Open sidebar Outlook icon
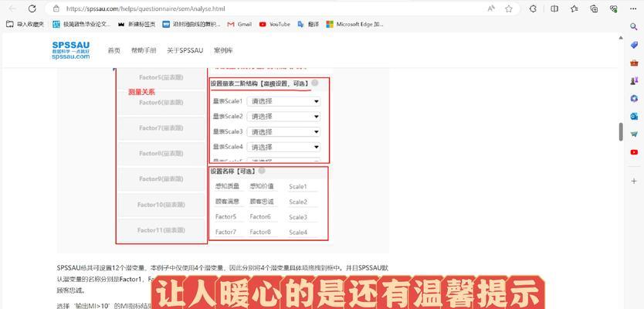Screen dimensions: 644x309 [634, 117]
